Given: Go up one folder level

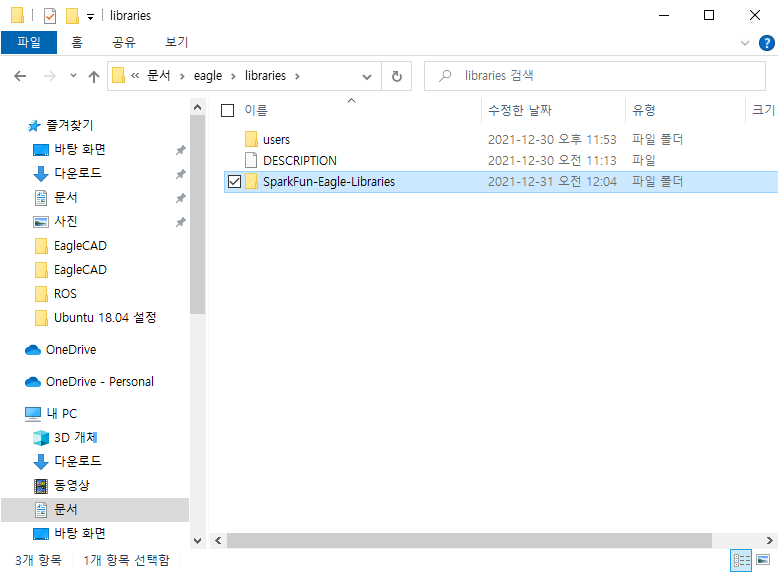Looking at the screenshot, I should [93, 76].
